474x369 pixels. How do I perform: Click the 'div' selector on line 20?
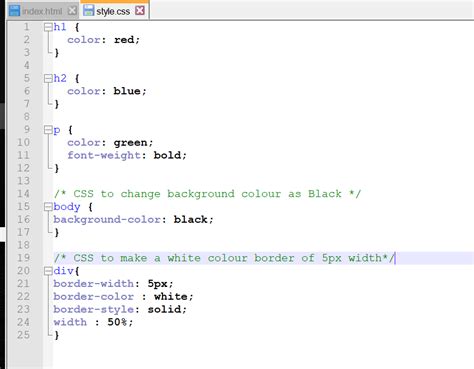point(63,271)
